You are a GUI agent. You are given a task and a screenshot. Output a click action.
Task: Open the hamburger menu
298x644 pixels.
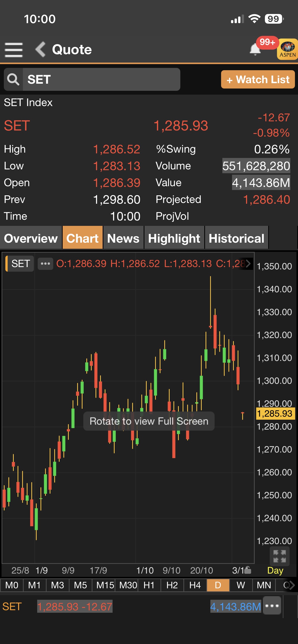14,50
